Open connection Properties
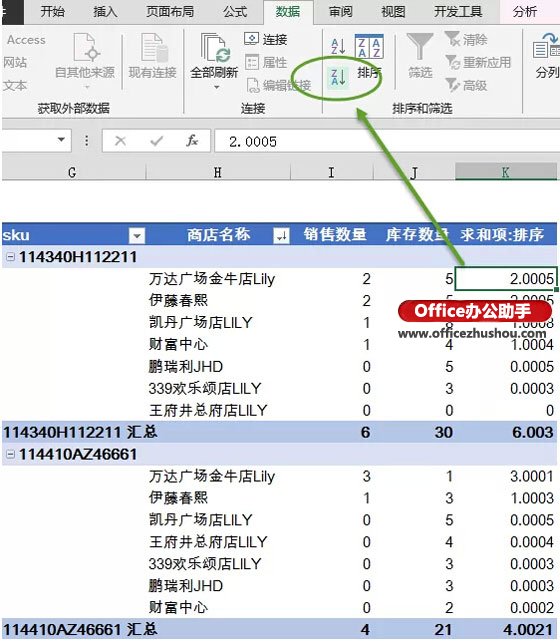560x642 pixels. coord(266,63)
